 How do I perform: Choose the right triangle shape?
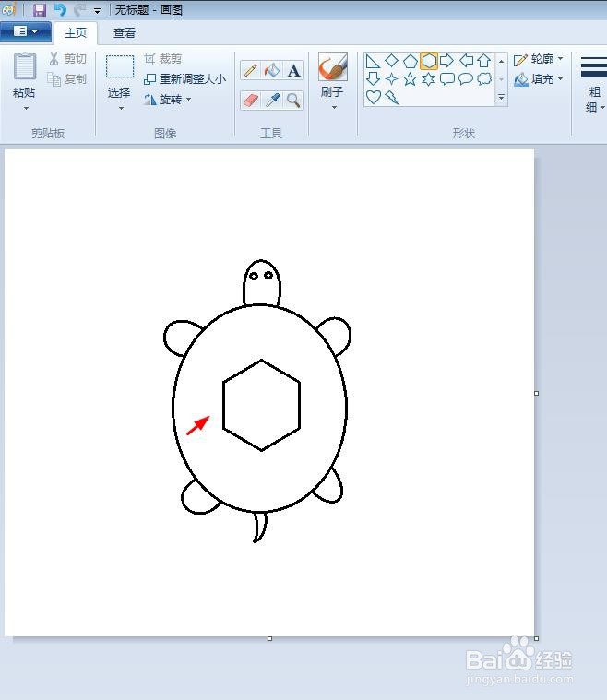click(373, 61)
